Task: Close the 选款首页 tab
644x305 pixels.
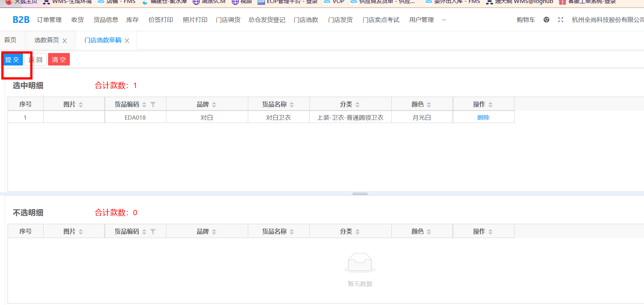Action: pos(65,41)
